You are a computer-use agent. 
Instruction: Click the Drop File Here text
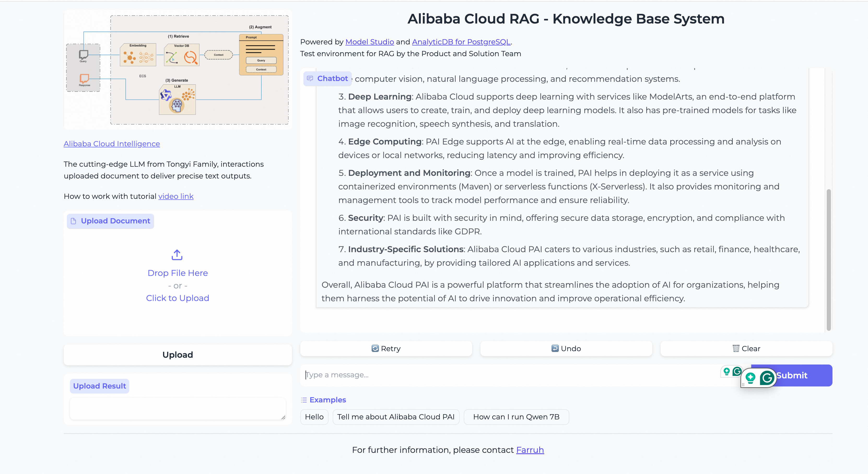(178, 273)
